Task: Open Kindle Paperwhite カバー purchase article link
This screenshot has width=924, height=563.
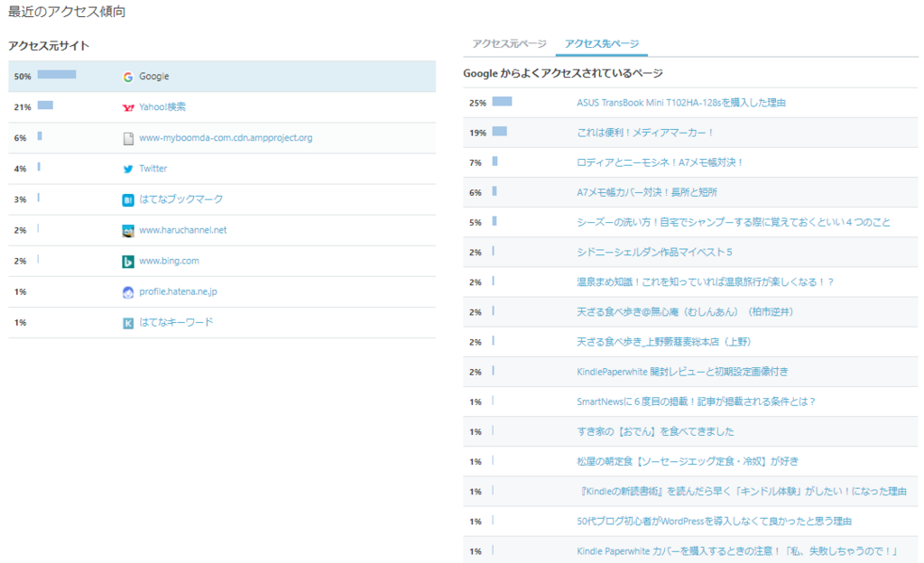Action: click(736, 551)
